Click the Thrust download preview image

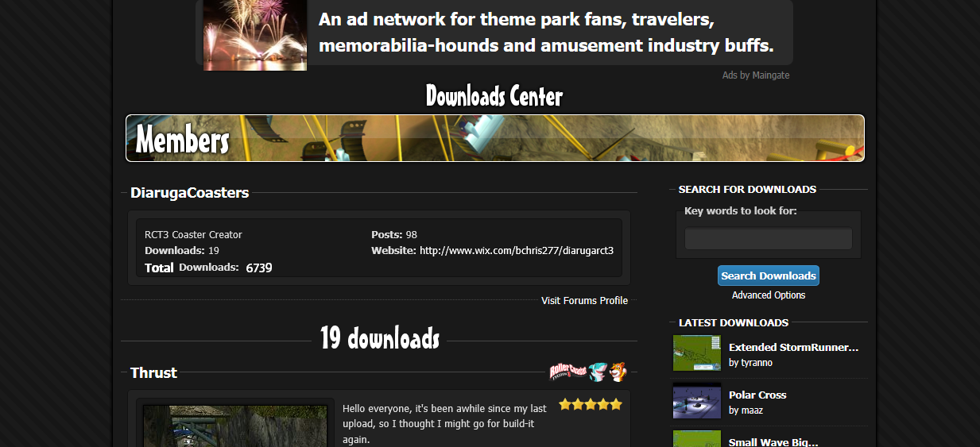[x=235, y=426]
